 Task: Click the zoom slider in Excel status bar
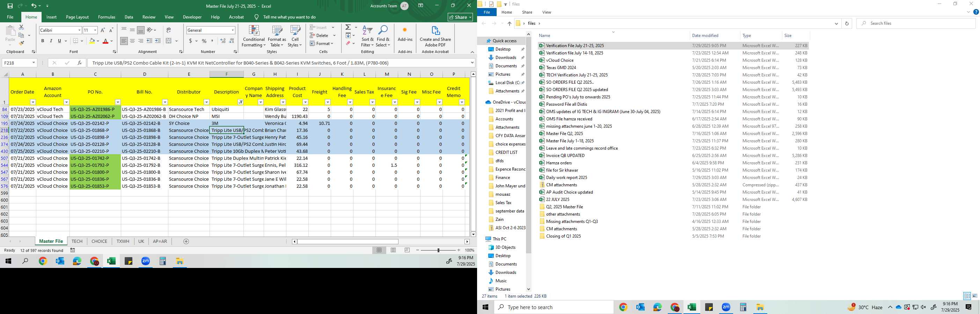coord(438,250)
